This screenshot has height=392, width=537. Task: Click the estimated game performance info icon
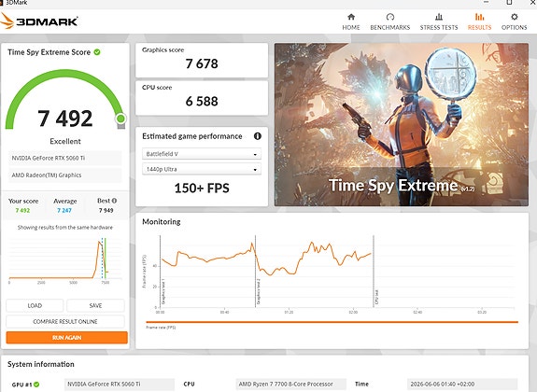(x=258, y=136)
